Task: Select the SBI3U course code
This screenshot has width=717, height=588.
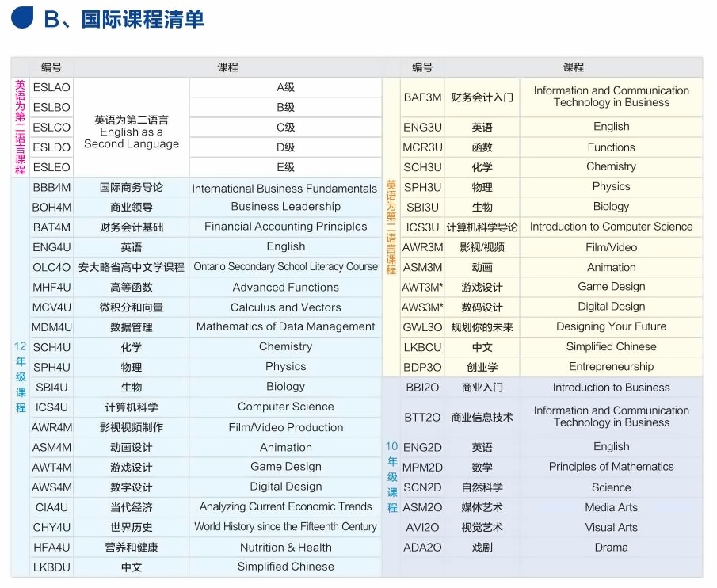Action: pyautogui.click(x=422, y=208)
